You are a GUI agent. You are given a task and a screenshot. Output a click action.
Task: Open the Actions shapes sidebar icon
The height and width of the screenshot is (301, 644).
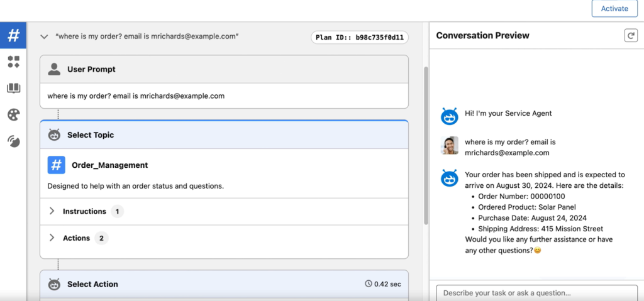pyautogui.click(x=14, y=62)
